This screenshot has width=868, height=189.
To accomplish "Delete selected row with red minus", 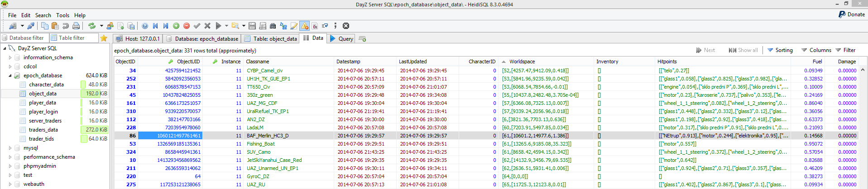I will pos(187,26).
